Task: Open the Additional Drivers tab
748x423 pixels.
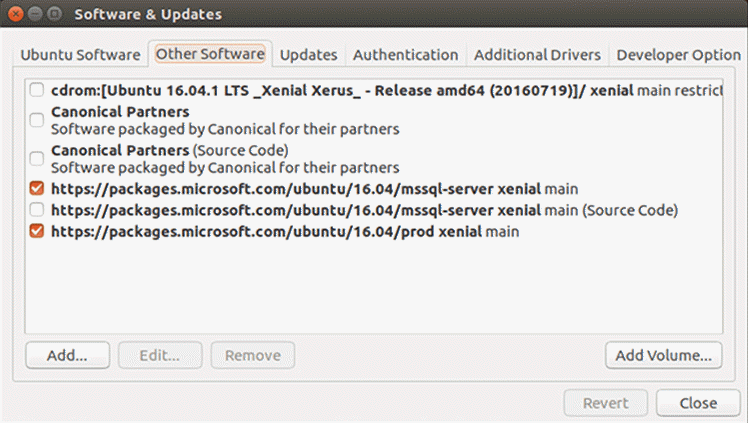Action: click(537, 55)
